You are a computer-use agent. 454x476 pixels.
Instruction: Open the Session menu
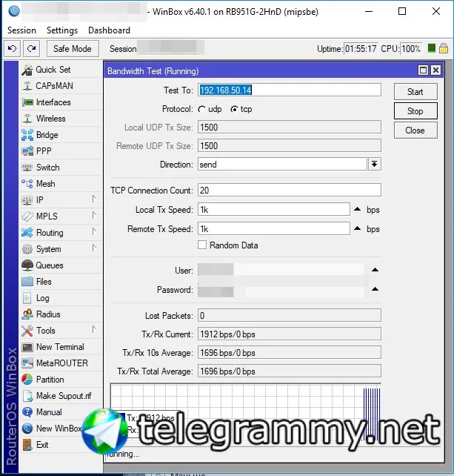point(21,30)
